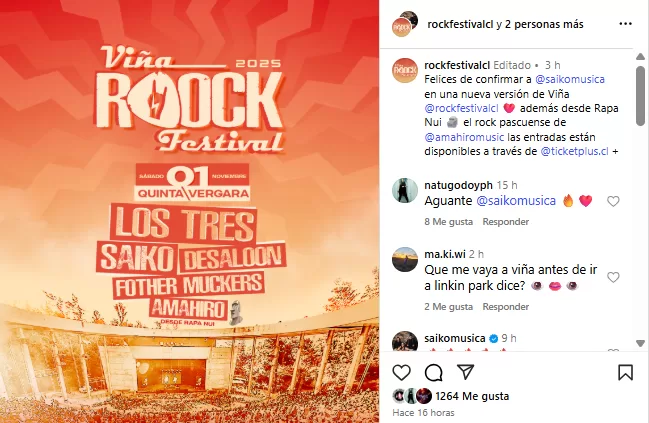
Task: Click the saikomusica comment avatar
Action: (405, 341)
